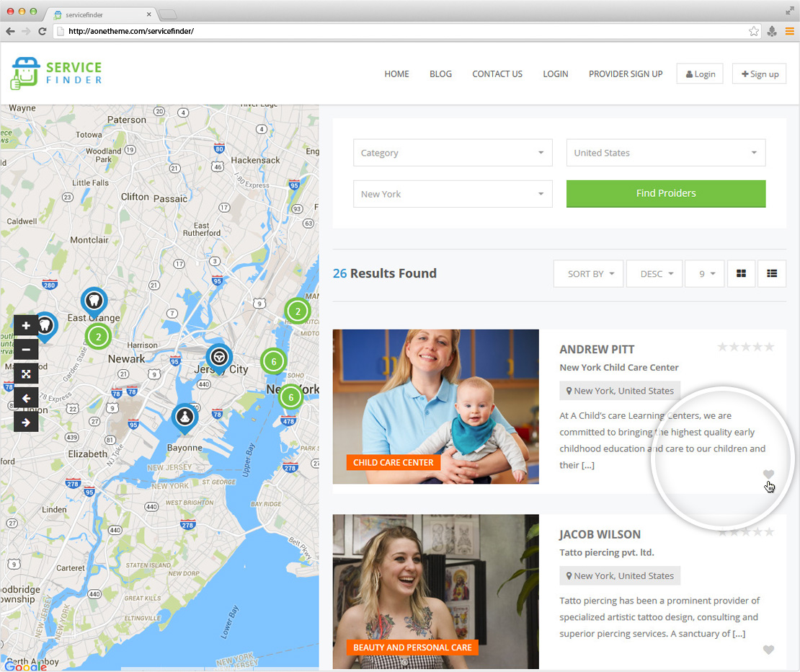Click the Sign up button
Image resolution: width=800 pixels, height=672 pixels.
point(759,74)
